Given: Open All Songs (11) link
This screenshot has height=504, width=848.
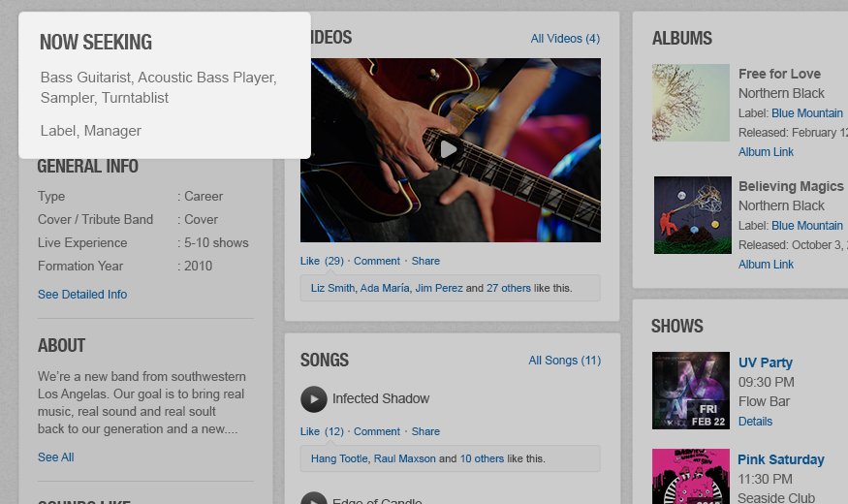Looking at the screenshot, I should coord(565,361).
